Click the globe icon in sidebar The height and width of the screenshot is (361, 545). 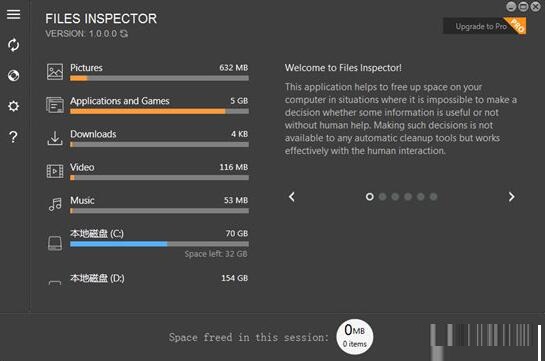click(13, 75)
